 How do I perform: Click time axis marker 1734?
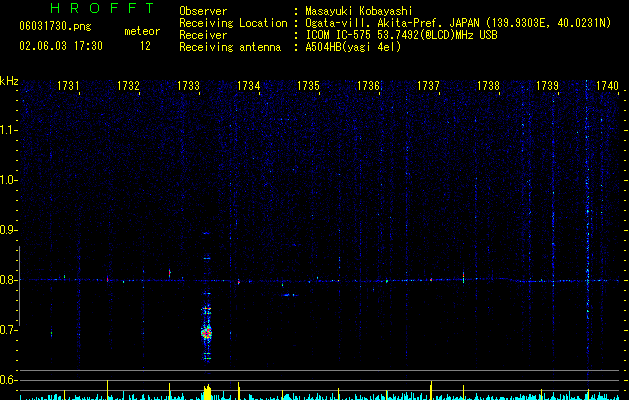248,86
